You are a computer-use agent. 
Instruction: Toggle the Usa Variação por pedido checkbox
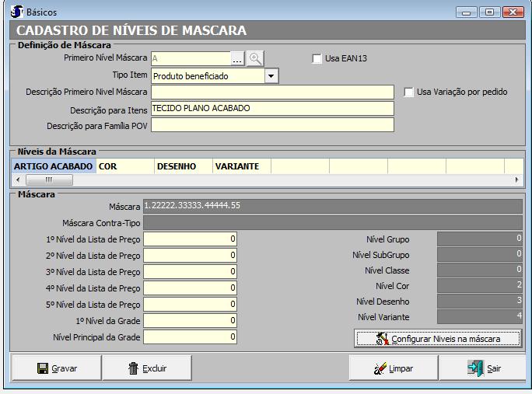[409, 92]
